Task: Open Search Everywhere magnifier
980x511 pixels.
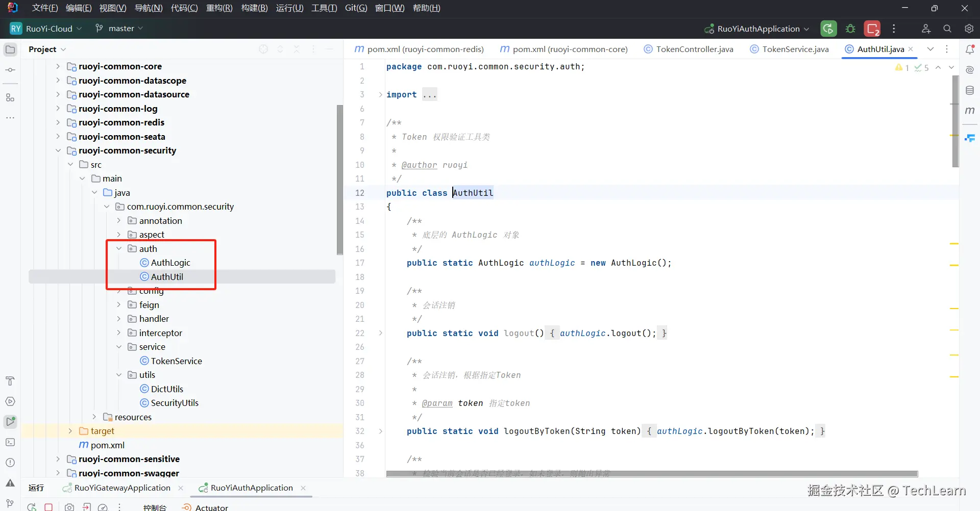Action: click(x=947, y=29)
